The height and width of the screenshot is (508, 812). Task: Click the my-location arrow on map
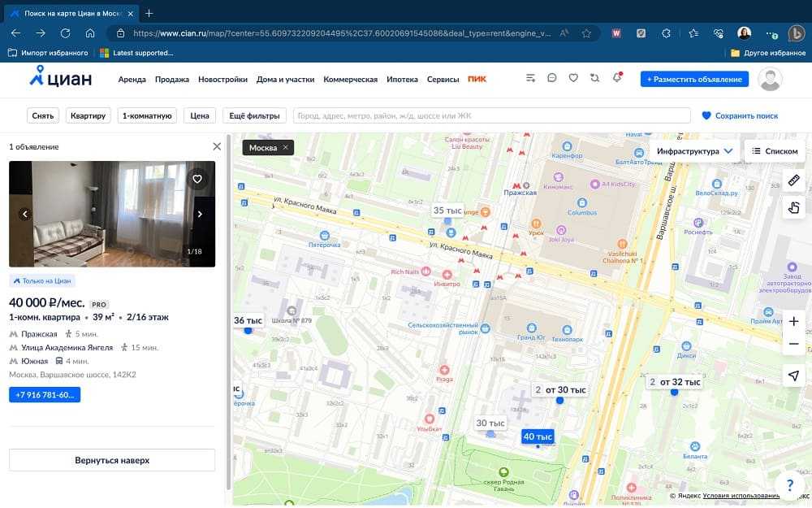coord(793,375)
